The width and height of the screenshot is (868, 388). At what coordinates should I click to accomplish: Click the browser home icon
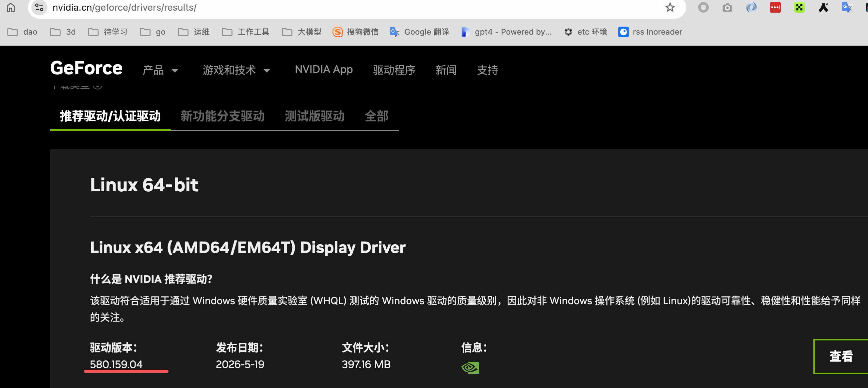(11, 7)
